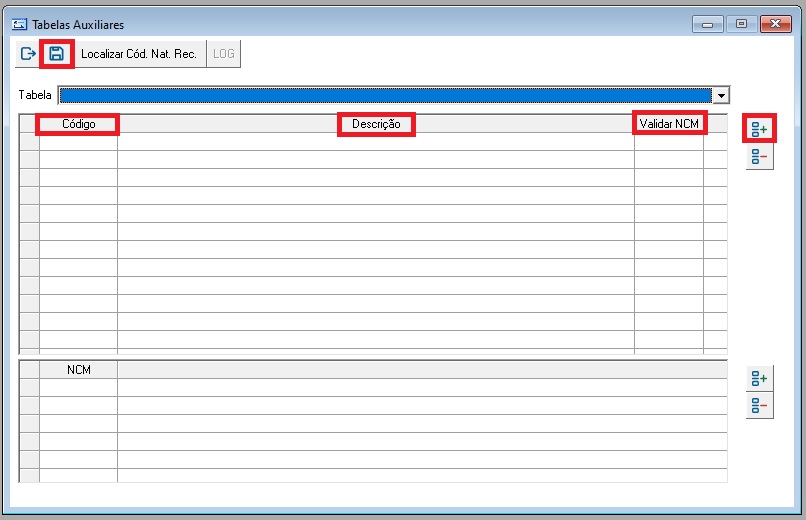
Task: Maximize the Tabelas Auxiliares window
Action: [741, 24]
